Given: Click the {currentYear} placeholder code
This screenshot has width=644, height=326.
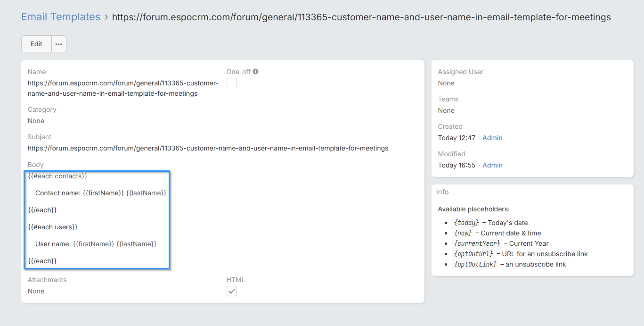Looking at the screenshot, I should [x=477, y=243].
